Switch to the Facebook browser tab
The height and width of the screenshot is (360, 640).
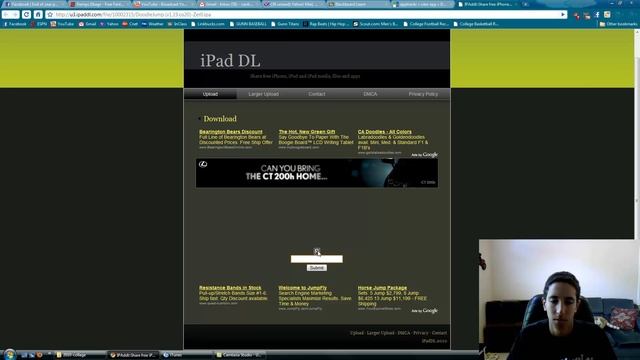[x=33, y=4]
